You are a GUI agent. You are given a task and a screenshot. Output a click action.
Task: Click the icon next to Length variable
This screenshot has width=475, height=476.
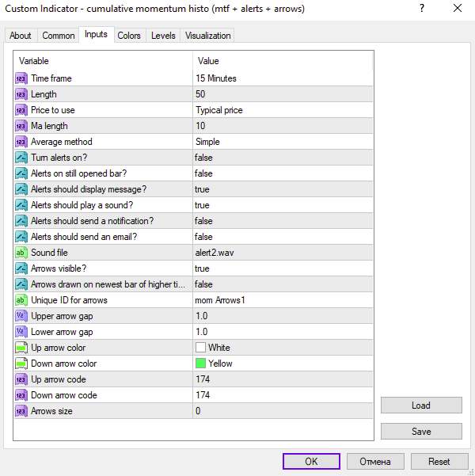pyautogui.click(x=21, y=94)
